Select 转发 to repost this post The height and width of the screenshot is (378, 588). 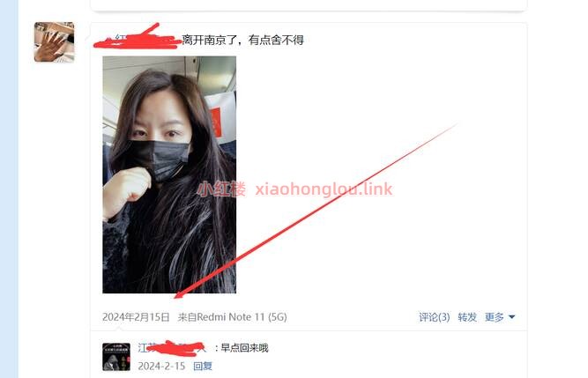point(467,317)
